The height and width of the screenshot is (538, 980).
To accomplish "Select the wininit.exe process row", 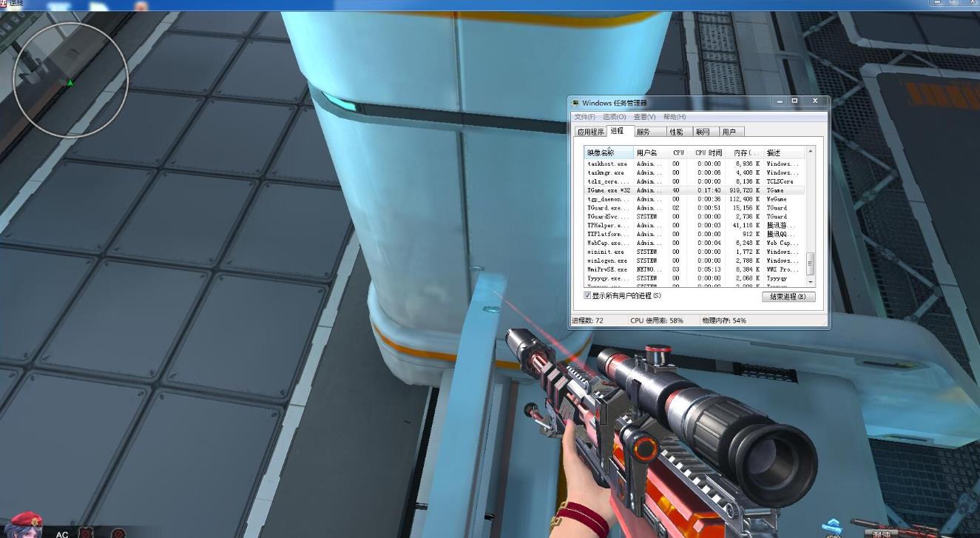I will pos(695,252).
